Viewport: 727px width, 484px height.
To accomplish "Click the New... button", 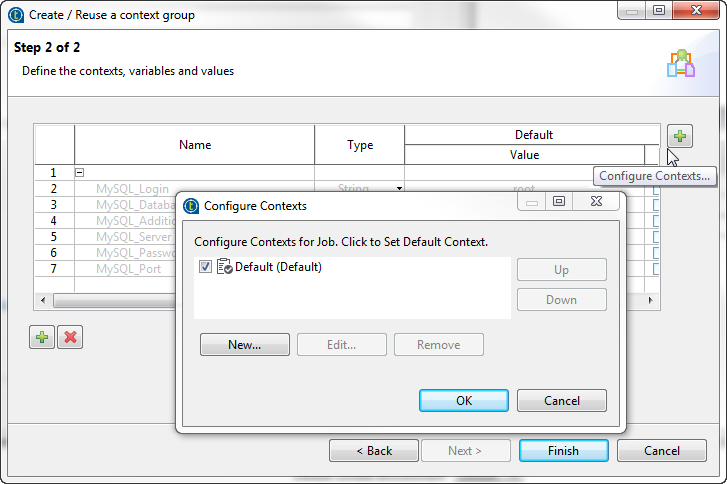I will point(244,345).
